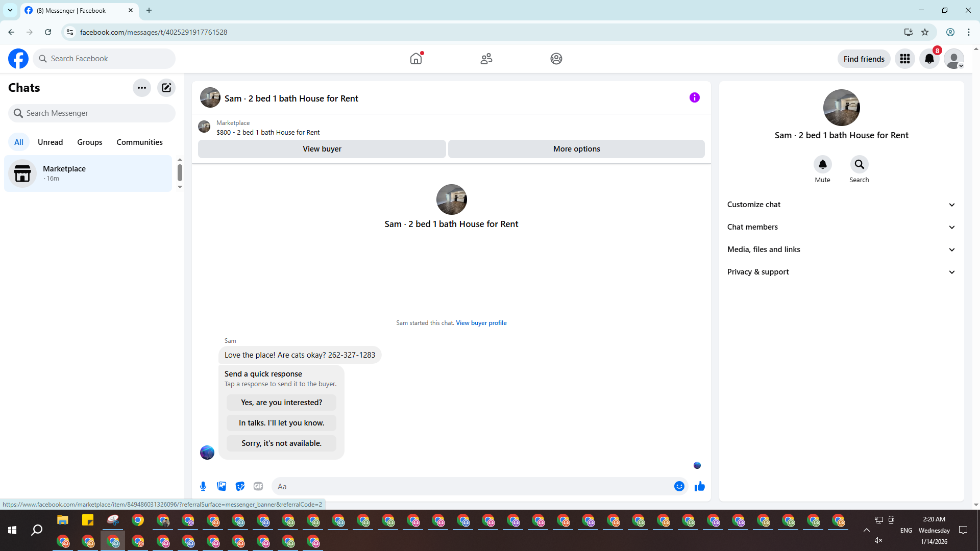Switch to the Communities tab

coord(139,142)
